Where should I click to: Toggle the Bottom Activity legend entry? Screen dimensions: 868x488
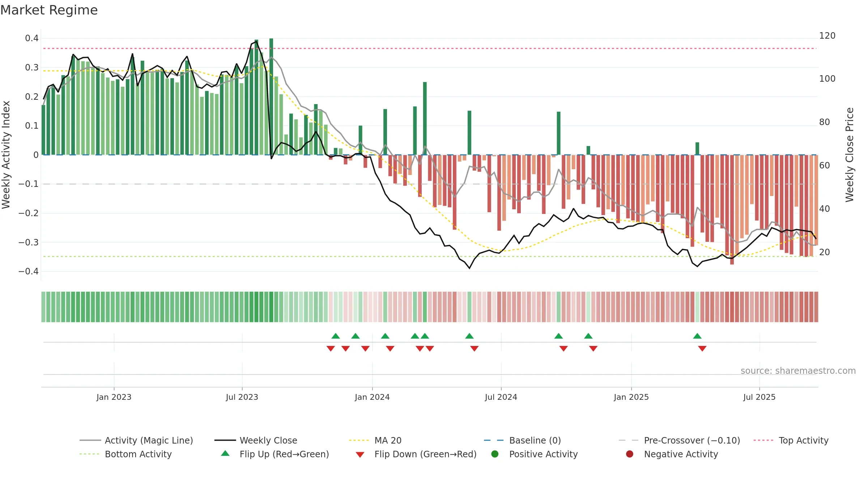tap(125, 454)
